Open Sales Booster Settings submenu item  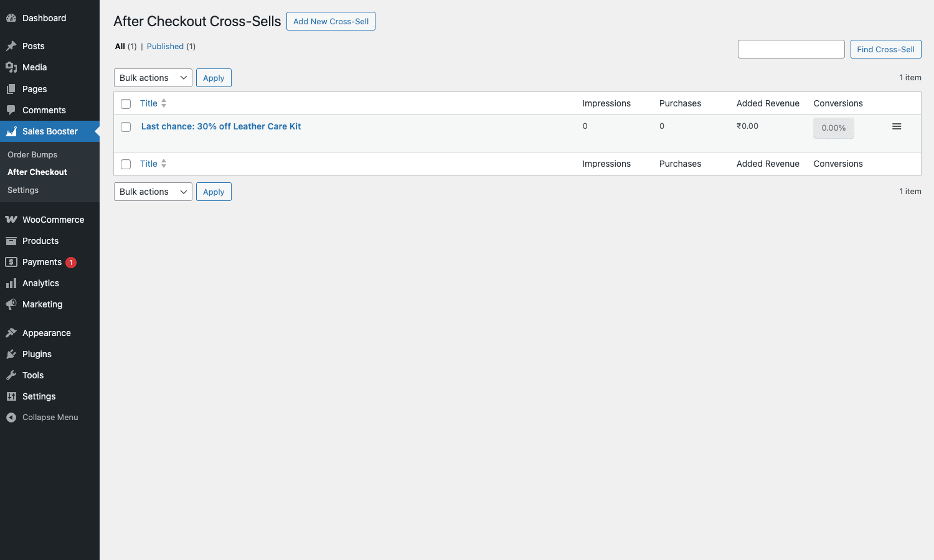coord(23,190)
